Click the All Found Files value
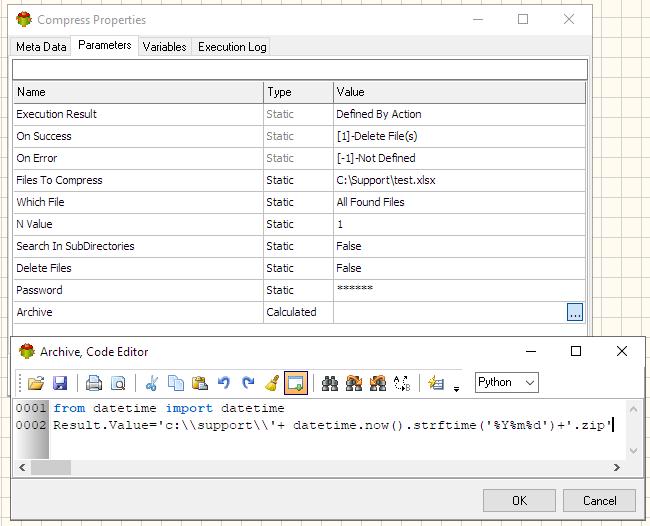Image resolution: width=650 pixels, height=526 pixels. [370, 202]
